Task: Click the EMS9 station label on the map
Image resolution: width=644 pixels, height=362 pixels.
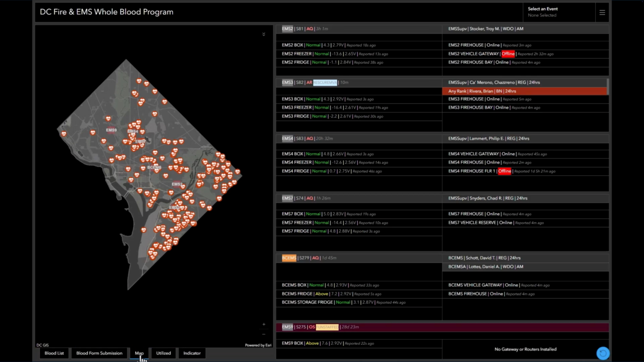Action: pos(111,130)
